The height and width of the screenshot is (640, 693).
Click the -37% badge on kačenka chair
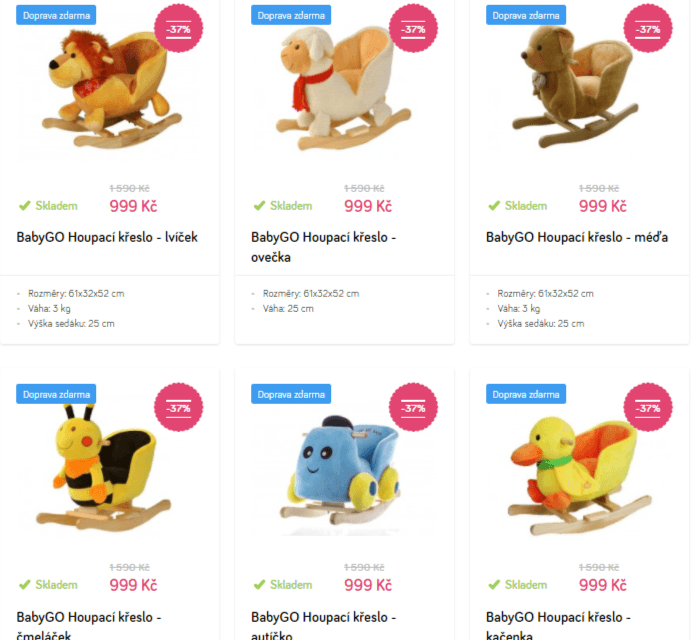coord(648,408)
